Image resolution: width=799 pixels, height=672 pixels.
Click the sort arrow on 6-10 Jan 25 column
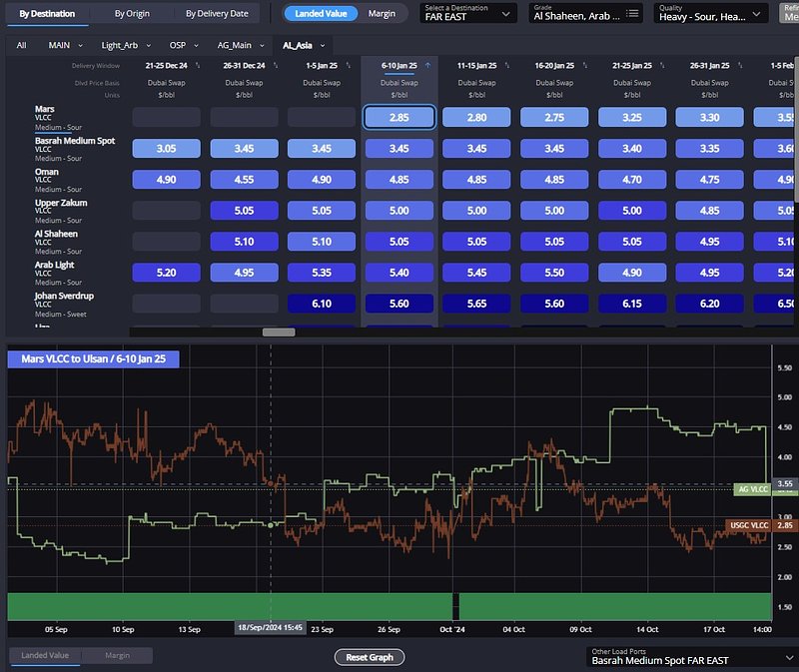pyautogui.click(x=428, y=65)
